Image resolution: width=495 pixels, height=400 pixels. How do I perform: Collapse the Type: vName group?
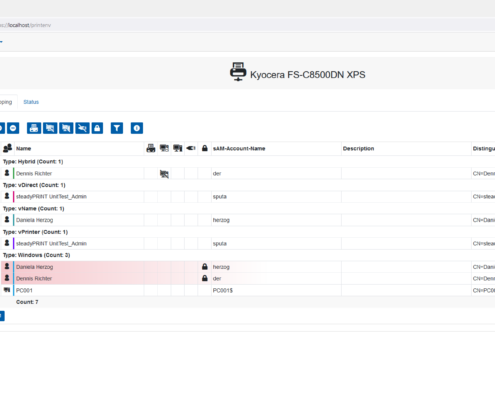coord(33,209)
